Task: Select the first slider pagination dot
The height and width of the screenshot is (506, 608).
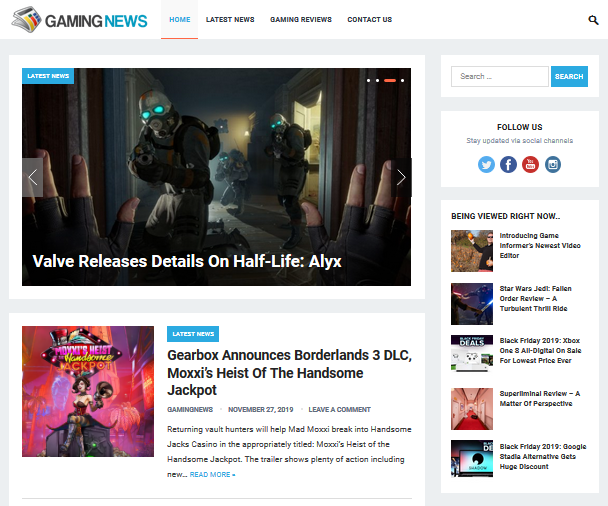Action: [x=368, y=81]
